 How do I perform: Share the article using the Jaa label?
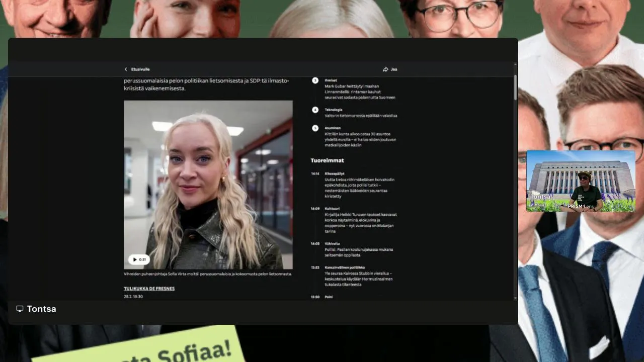tap(394, 69)
